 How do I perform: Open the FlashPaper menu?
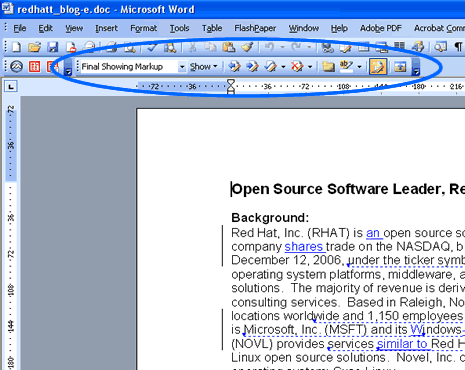click(255, 28)
